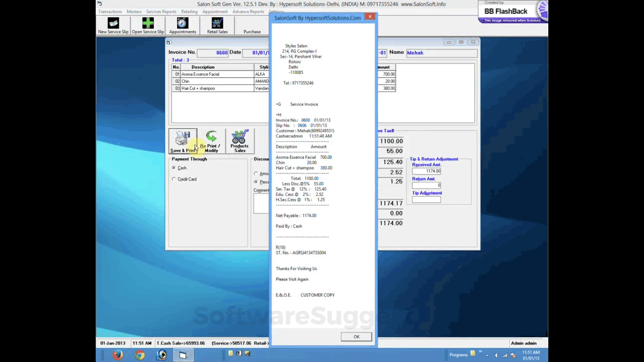
Task: Expand the Programs toolbar chevron
Action: pyautogui.click(x=480, y=352)
